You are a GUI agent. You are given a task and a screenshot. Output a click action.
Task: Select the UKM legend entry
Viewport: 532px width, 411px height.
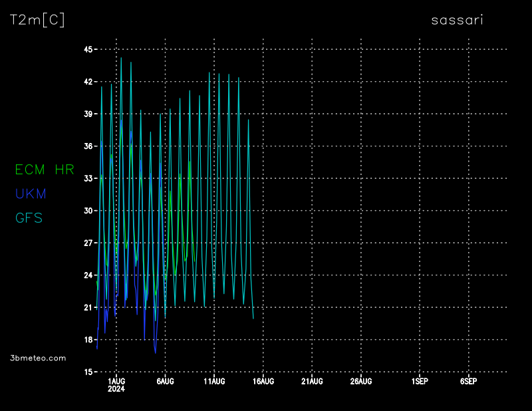(x=31, y=194)
